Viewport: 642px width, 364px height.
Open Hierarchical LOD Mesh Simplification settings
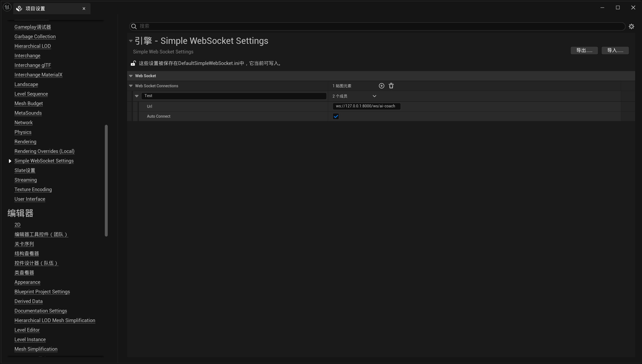click(x=55, y=320)
